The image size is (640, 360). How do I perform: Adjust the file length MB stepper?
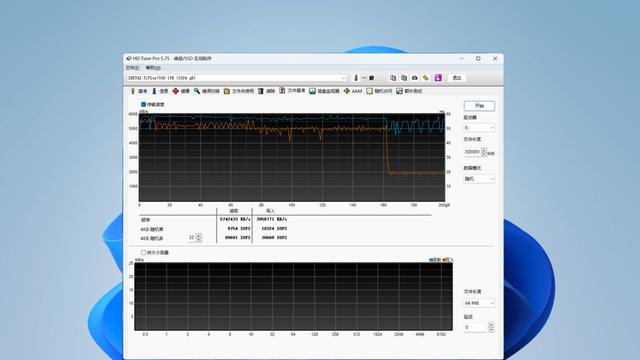(484, 152)
